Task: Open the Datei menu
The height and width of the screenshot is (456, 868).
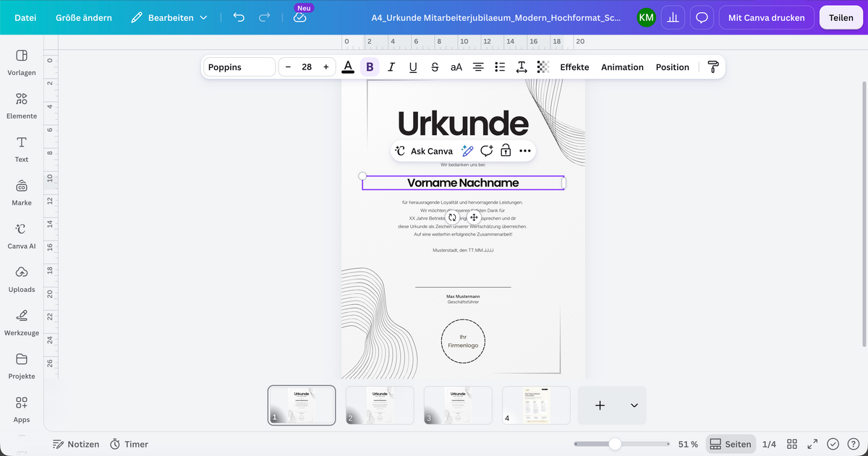Action: 26,17
